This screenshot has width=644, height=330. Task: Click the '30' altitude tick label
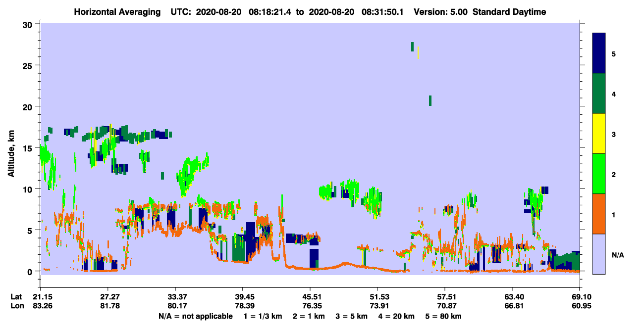click(x=27, y=24)
